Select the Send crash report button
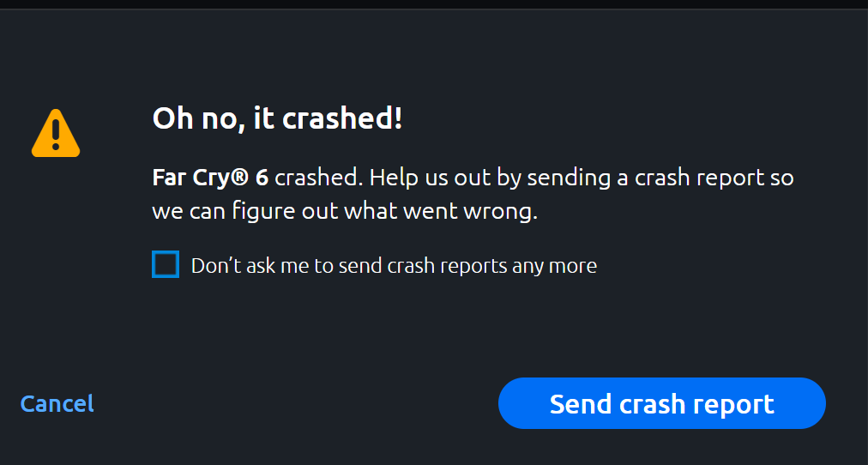Image resolution: width=868 pixels, height=465 pixels. point(661,403)
